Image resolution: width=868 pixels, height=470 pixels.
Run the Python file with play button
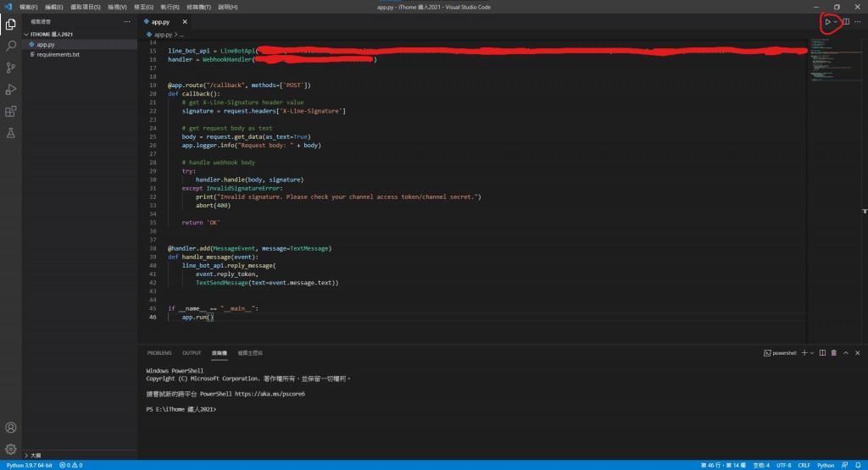827,22
